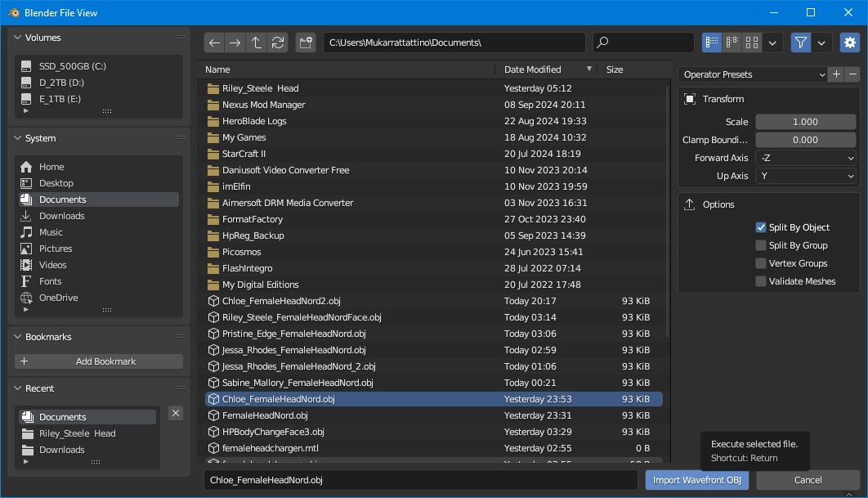Open E_1TB (E:) volume
The width and height of the screenshot is (868, 498).
pyautogui.click(x=99, y=99)
